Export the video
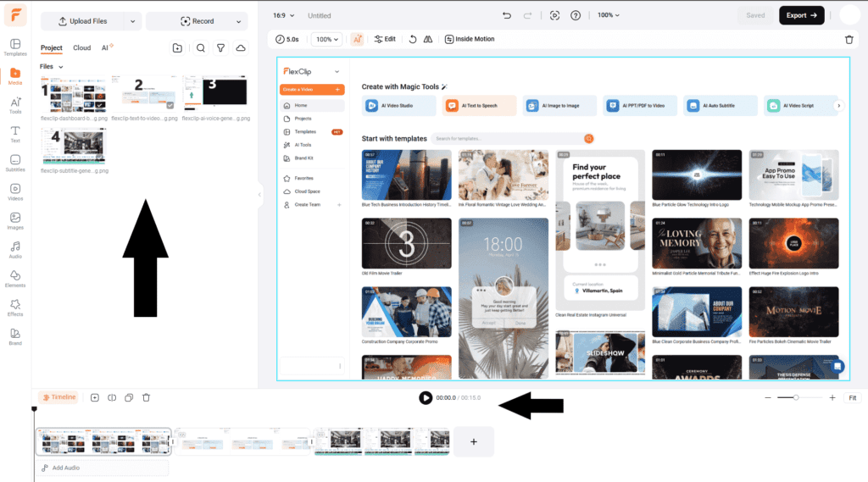 click(x=802, y=15)
